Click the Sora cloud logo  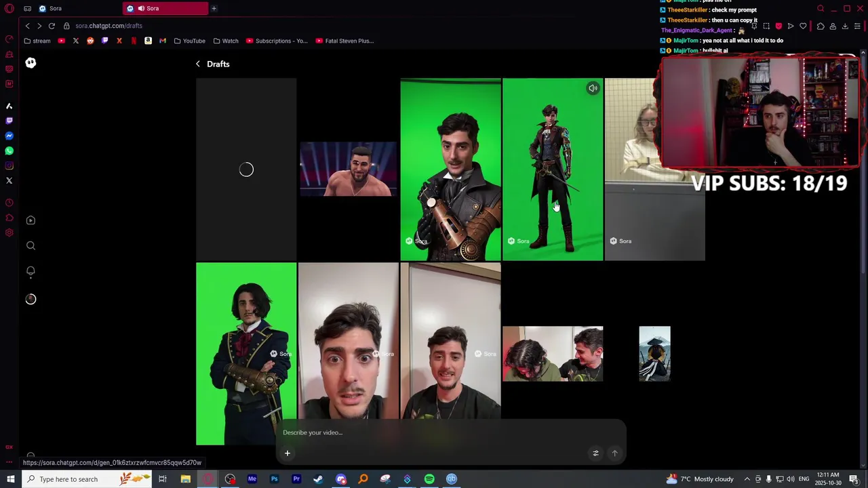[x=31, y=63]
